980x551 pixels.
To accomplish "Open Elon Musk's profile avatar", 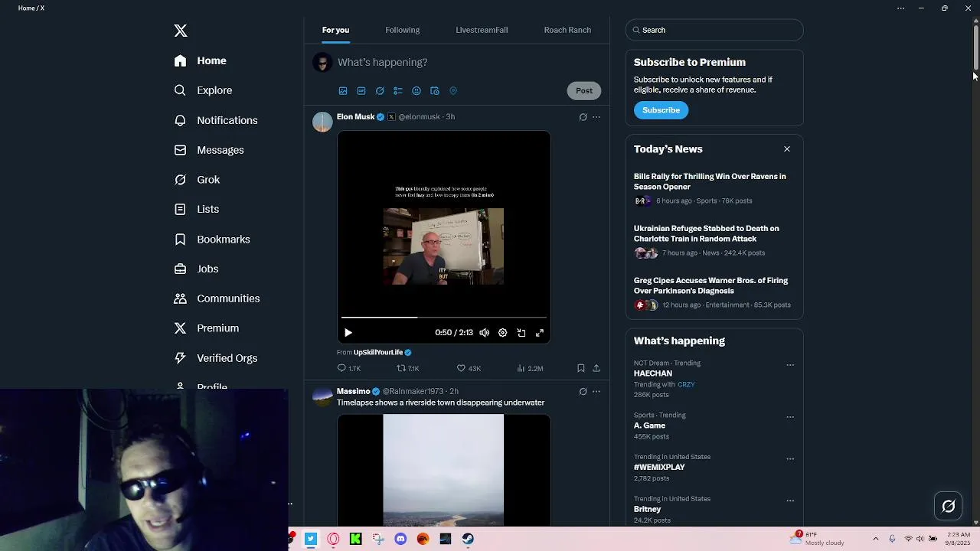I will click(x=322, y=122).
